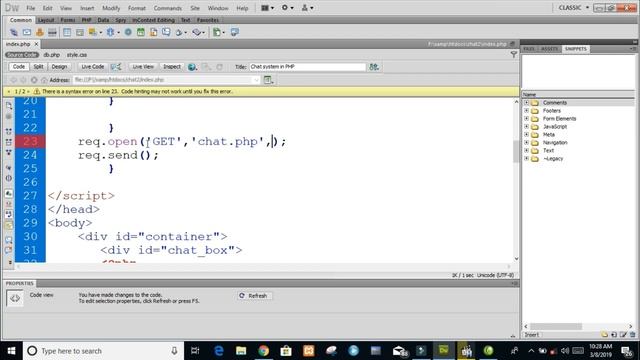
Task: Open the address history dropdown
Action: (256, 80)
